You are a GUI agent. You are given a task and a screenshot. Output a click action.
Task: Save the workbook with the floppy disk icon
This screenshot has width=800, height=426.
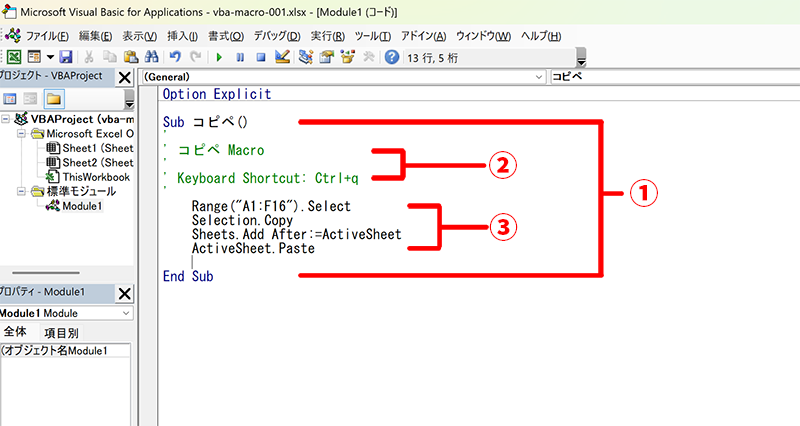tap(66, 57)
